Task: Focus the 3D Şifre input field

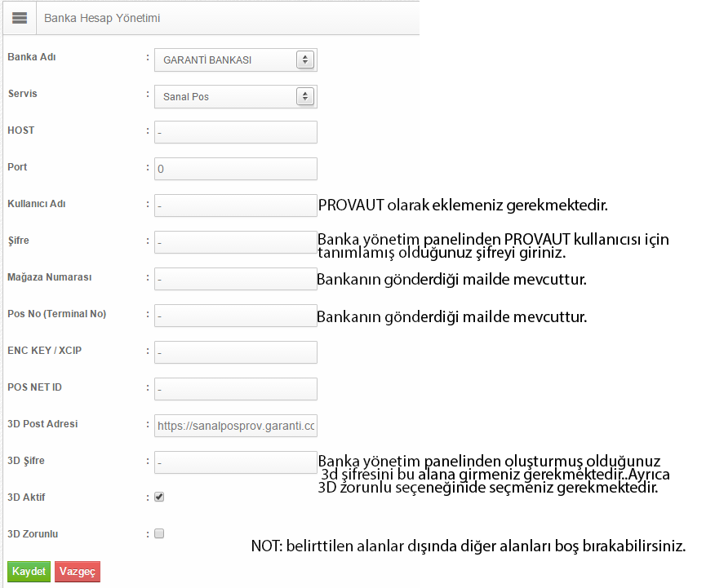Action: tap(236, 462)
